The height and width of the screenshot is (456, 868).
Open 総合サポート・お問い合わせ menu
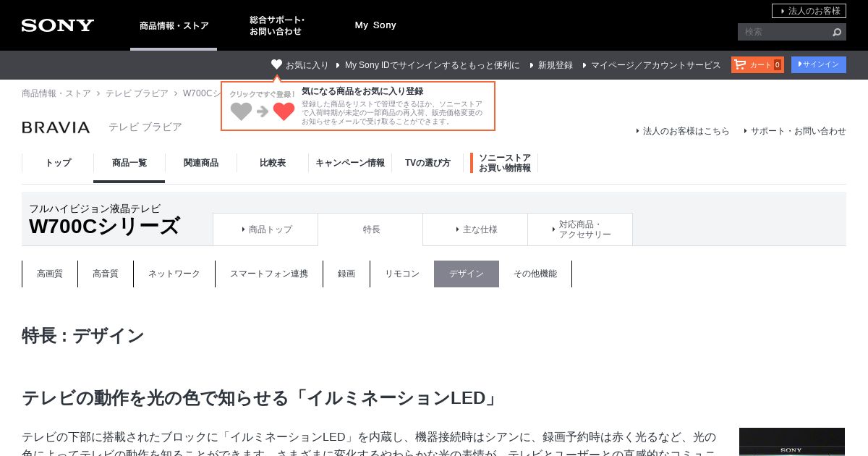point(277,25)
